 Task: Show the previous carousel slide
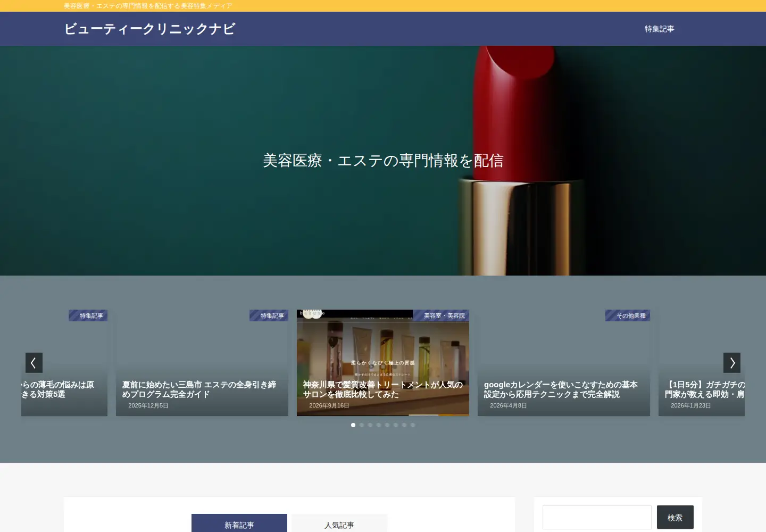coord(34,363)
